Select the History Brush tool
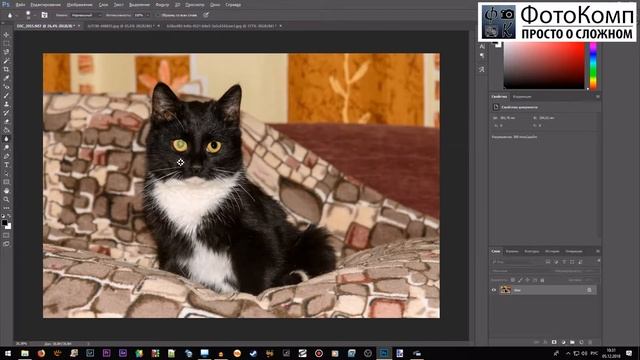 (6, 113)
